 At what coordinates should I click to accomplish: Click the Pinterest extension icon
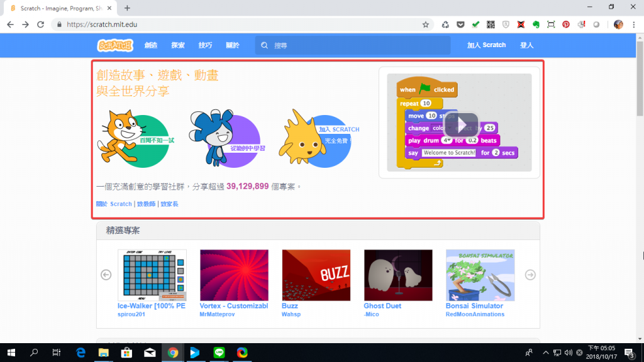click(566, 25)
